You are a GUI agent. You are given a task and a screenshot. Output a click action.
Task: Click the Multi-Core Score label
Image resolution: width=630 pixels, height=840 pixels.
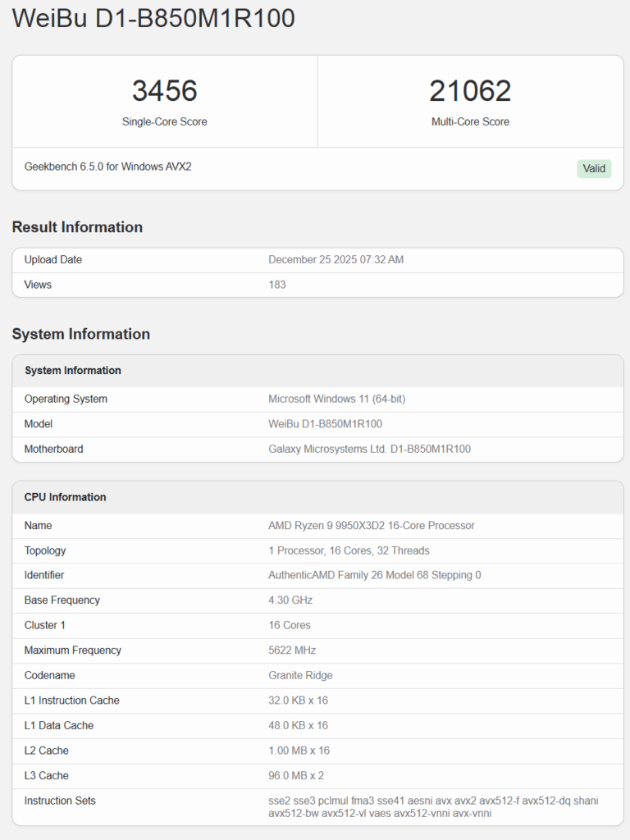470,121
